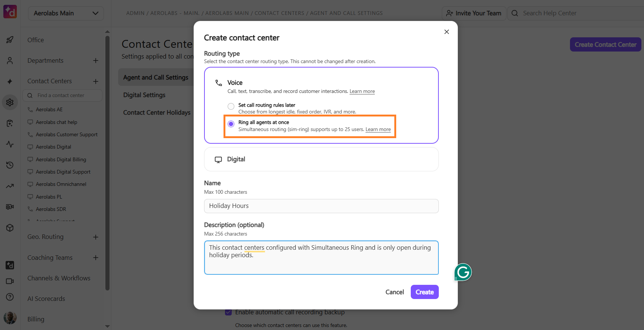Toggle Enable automatic call recording backup checkbox

[x=228, y=312]
